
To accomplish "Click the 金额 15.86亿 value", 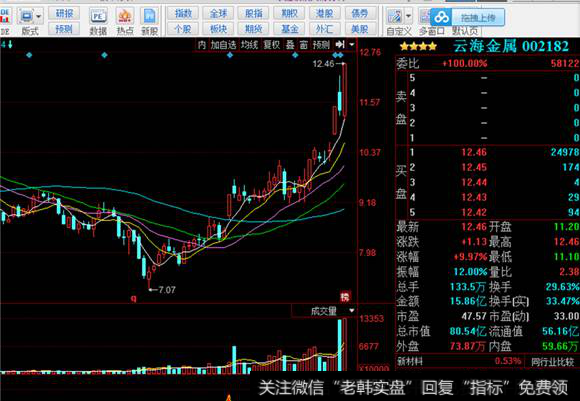I will (468, 301).
